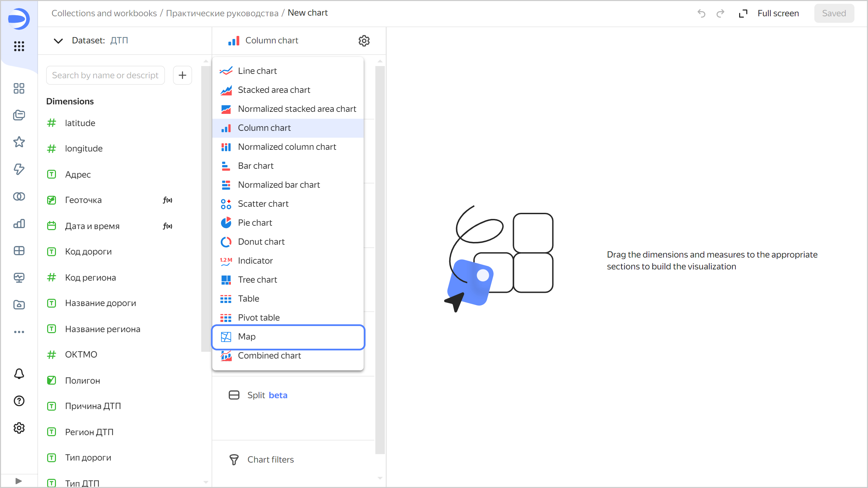Collapse the Dataset section chevron

[58, 41]
